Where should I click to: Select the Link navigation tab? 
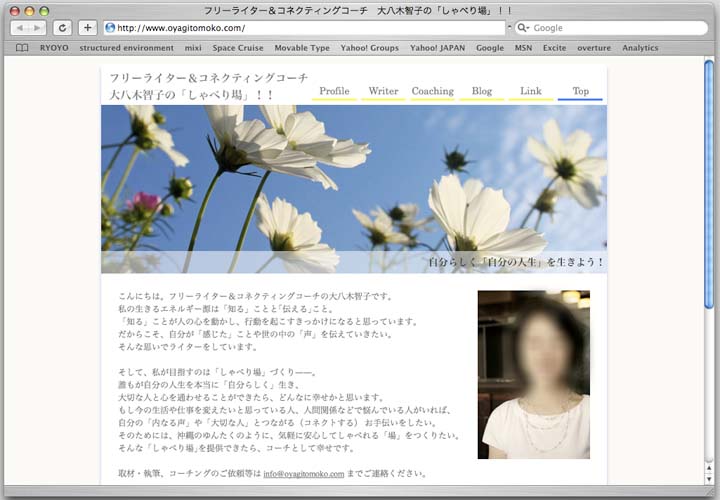tap(531, 91)
